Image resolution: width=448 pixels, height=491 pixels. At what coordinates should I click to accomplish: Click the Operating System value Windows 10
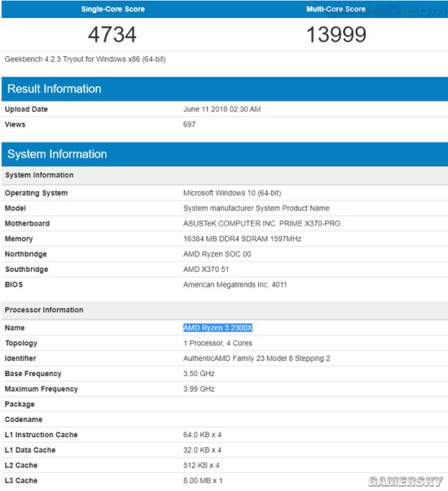click(x=232, y=193)
